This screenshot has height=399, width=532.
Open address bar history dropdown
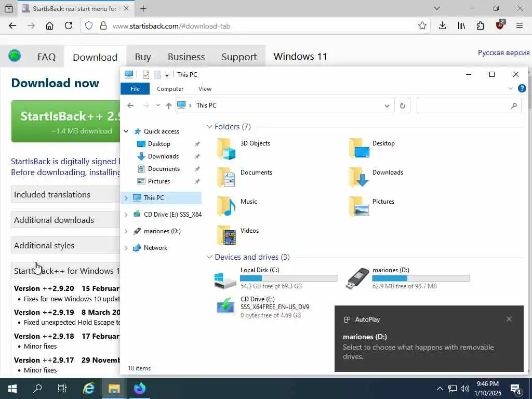coord(387,105)
